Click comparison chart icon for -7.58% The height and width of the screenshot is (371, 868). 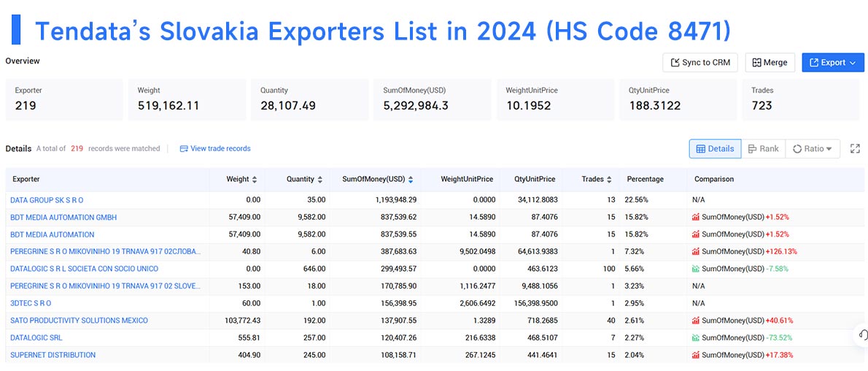point(696,269)
